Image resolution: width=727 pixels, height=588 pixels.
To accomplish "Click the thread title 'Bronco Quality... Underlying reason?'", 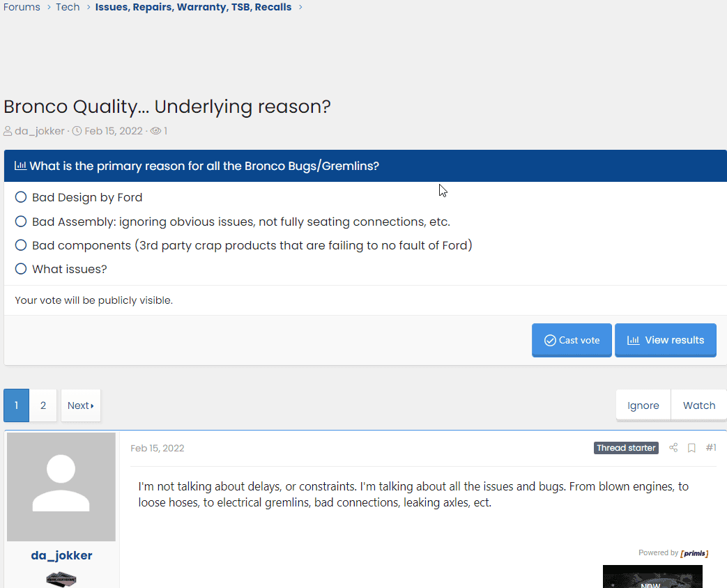I will click(x=167, y=107).
